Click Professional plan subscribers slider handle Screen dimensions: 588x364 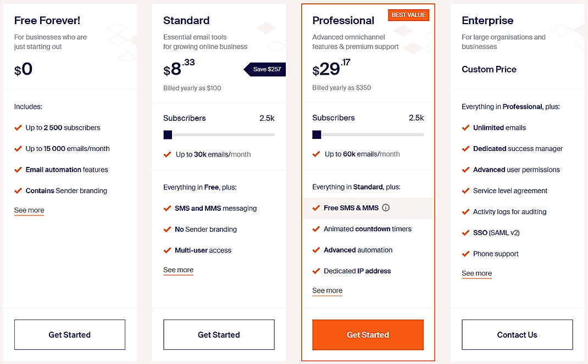tap(317, 135)
